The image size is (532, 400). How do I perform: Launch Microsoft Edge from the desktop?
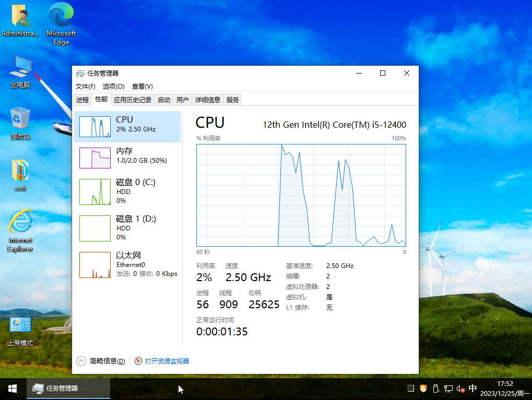point(61,24)
